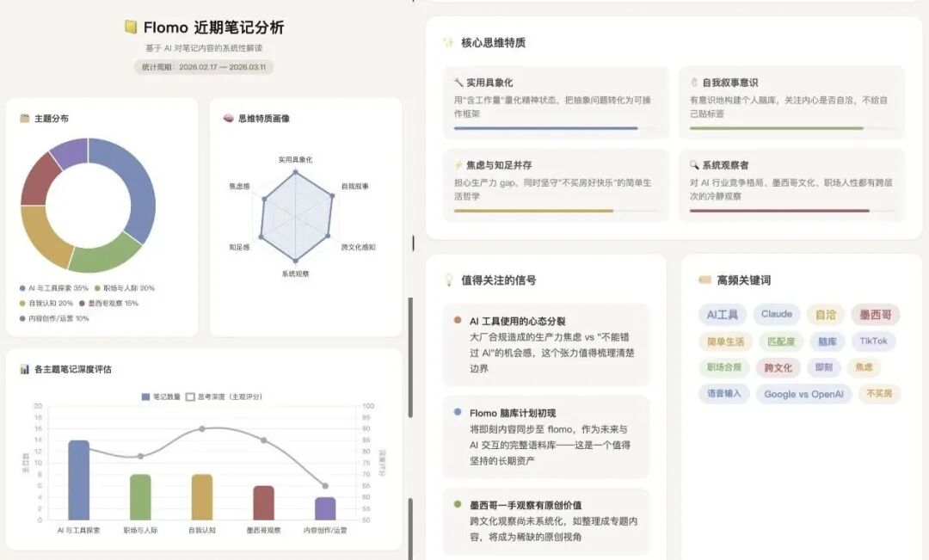Click the yellow progress bar under 焦虑与知足并存
Screen dimensions: 929x560
[x=534, y=211]
